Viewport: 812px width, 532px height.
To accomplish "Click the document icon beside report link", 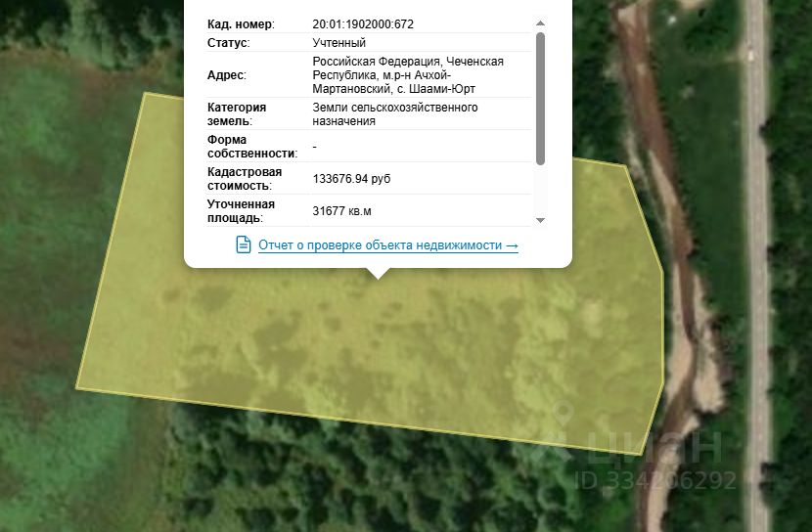I will pyautogui.click(x=243, y=244).
